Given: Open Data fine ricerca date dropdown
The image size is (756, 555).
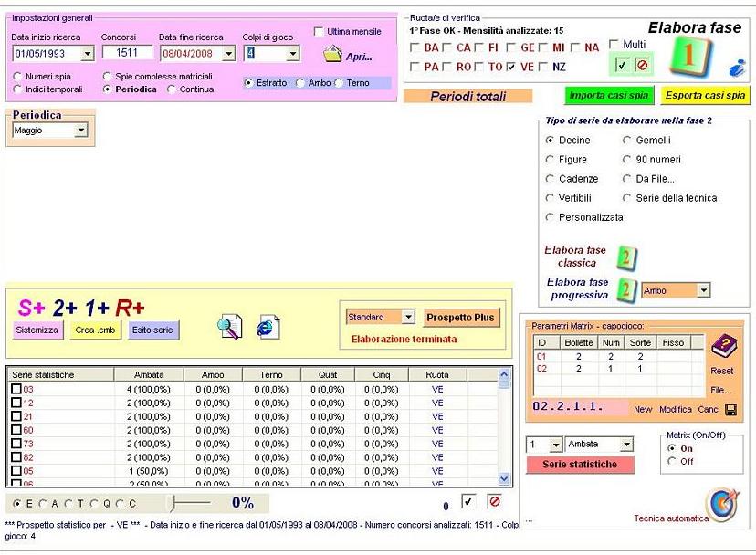Looking at the screenshot, I should point(228,54).
